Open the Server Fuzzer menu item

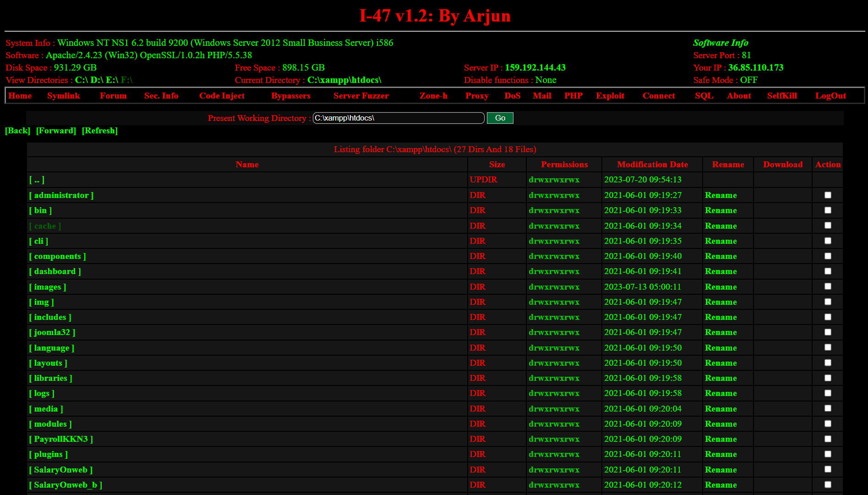tap(361, 96)
